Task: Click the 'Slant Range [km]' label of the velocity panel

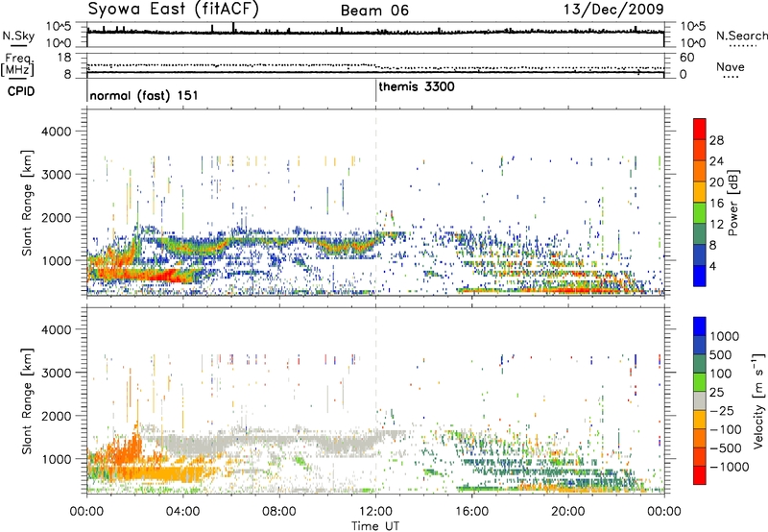Action: [x=27, y=401]
